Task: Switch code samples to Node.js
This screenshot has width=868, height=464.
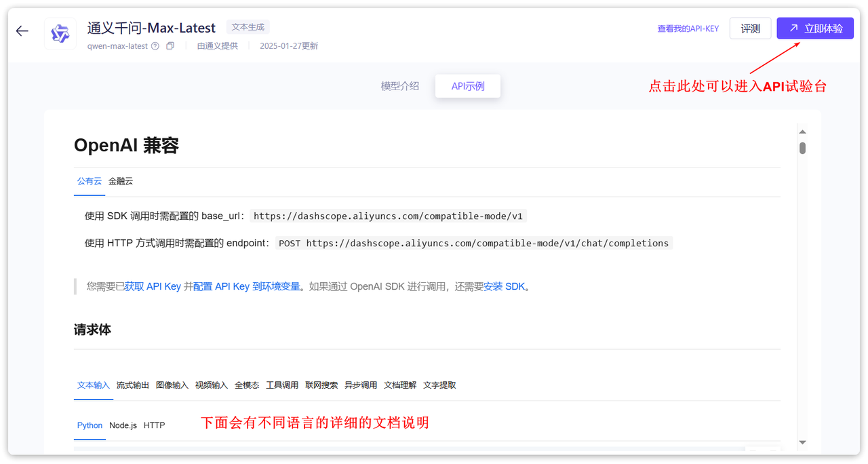Action: pyautogui.click(x=123, y=425)
